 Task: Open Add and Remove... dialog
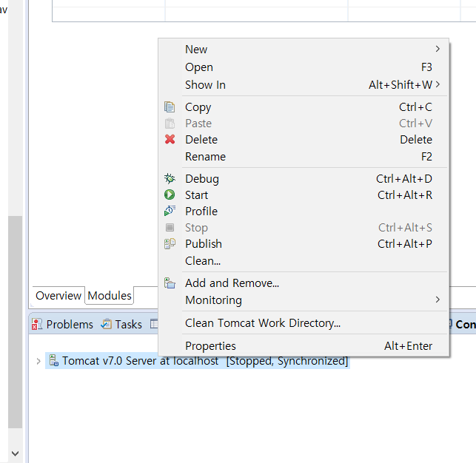(x=304, y=283)
